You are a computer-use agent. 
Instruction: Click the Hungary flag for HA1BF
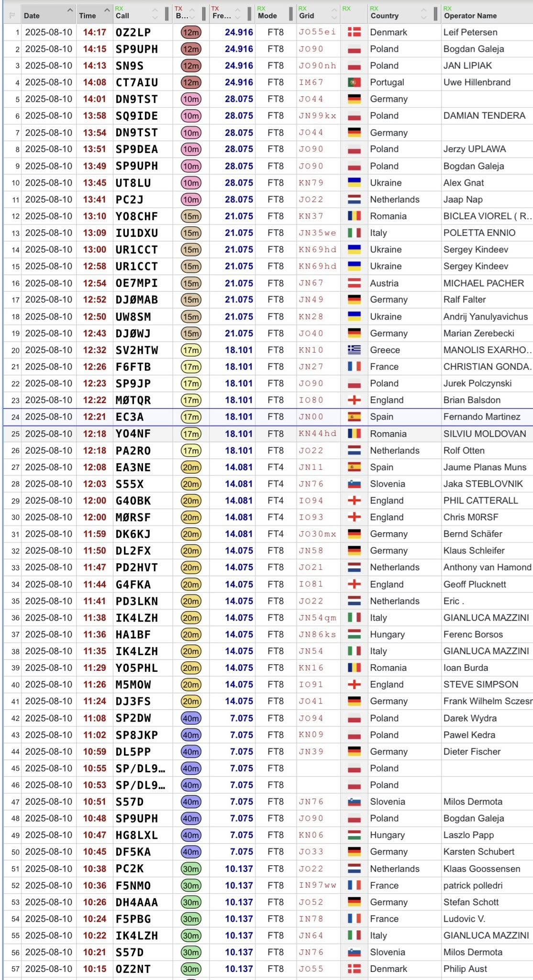coord(354,635)
